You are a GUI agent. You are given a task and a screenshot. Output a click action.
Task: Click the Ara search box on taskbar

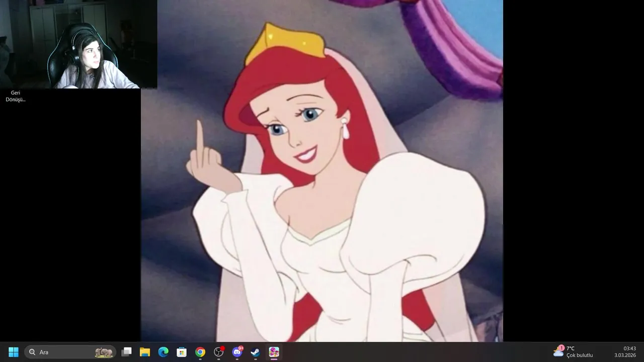pyautogui.click(x=70, y=352)
